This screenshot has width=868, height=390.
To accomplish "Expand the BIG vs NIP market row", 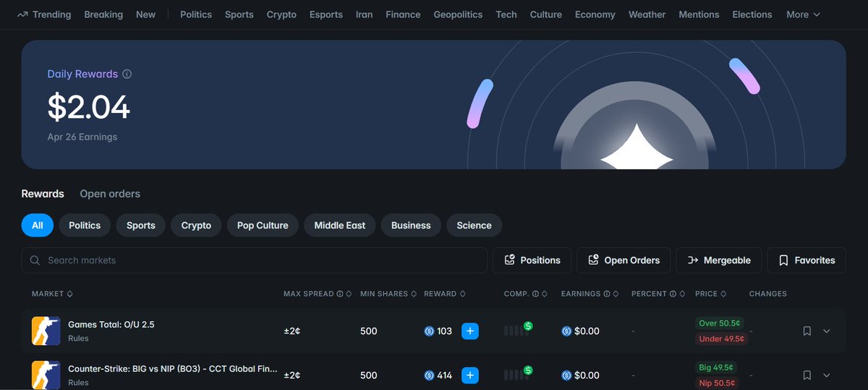I will (827, 375).
